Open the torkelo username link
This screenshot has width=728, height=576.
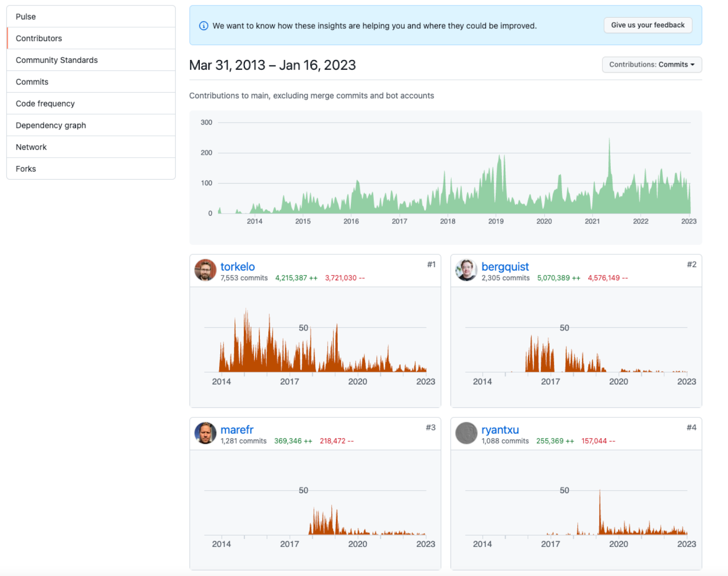238,267
